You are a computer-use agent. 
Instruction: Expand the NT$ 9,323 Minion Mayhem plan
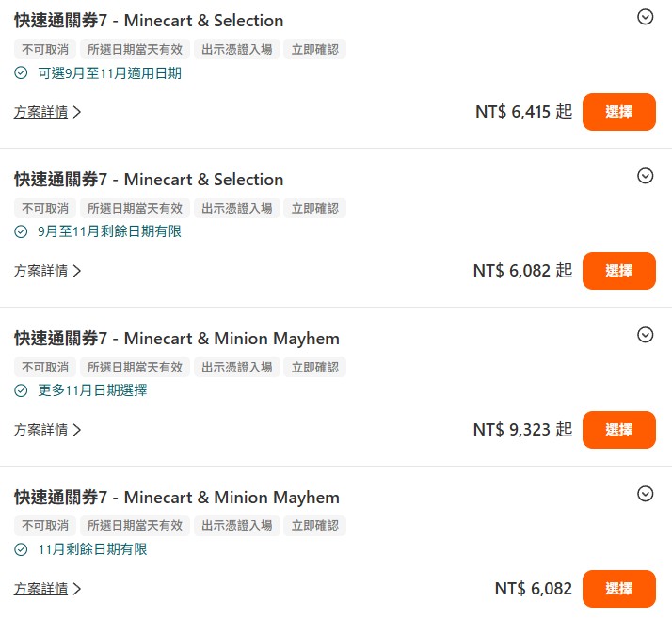646,334
